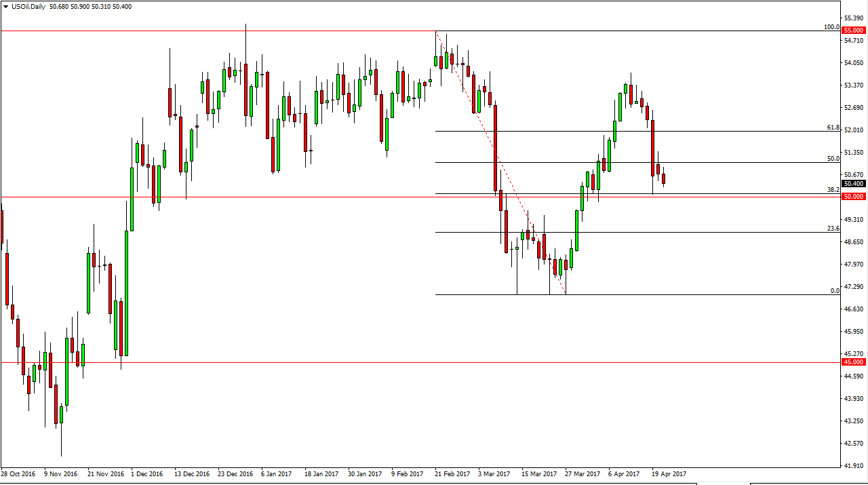868x485 pixels.
Task: Click the 50.400 current price label
Action: 854,183
